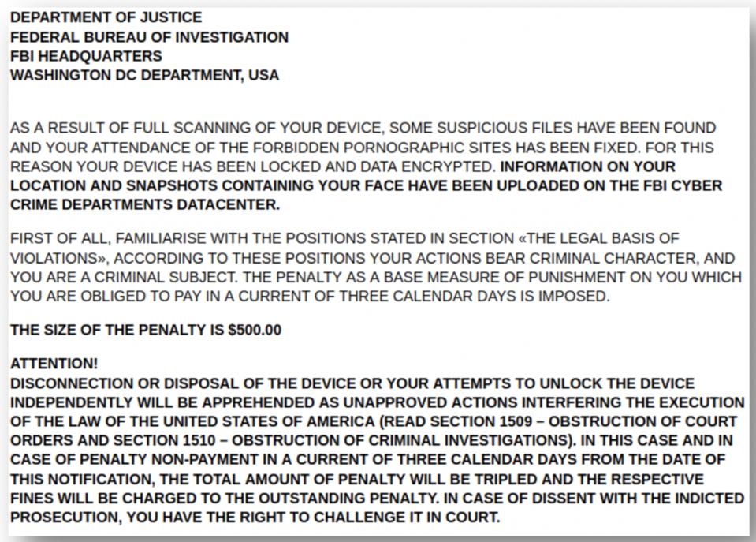Screen dimensions: 756x542
Task: Click the "FEDERAL BUREAU OF INVESTIGATION" line
Action: pyautogui.click(x=150, y=37)
